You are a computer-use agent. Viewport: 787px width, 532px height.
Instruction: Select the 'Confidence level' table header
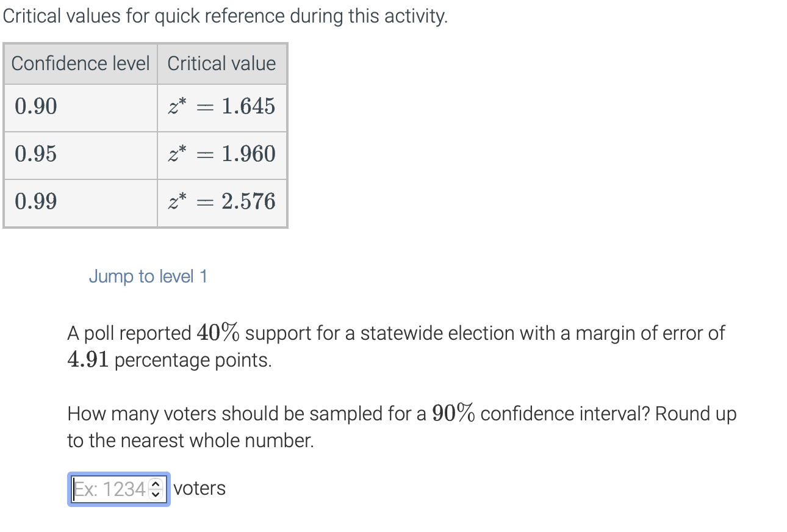[x=80, y=63]
